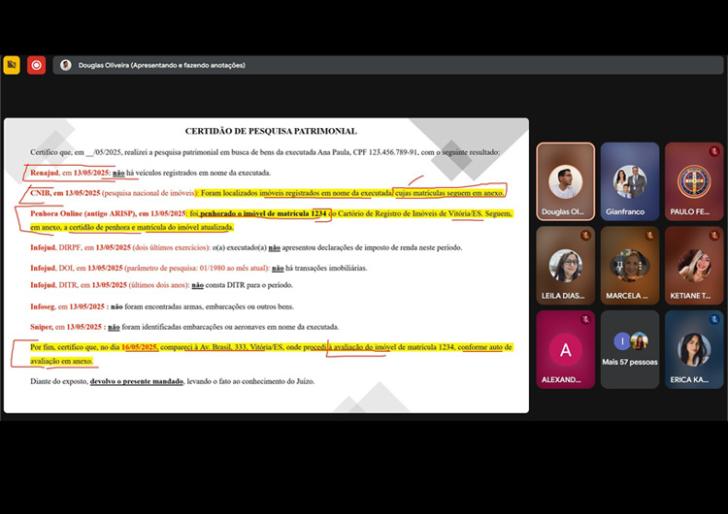The height and width of the screenshot is (514, 728).
Task: Click the presenter label 'Douglas Oliveira (Apresentando e fazendo anotações)'
Action: [162, 65]
